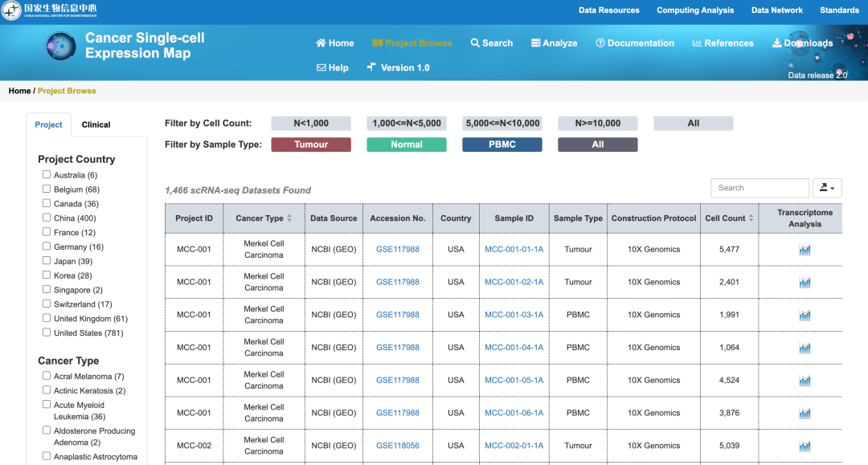
Task: Click the China National Center for Bioinformation logo
Action: click(x=49, y=10)
